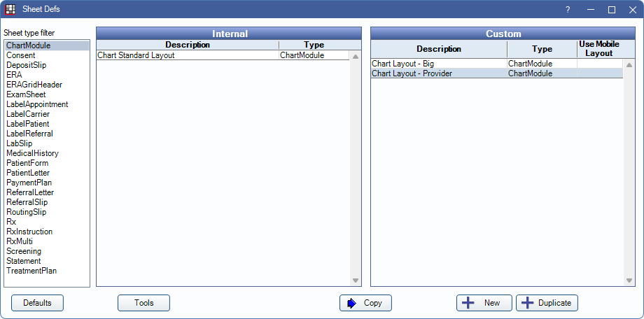
Task: Select Consent in sheet type filter
Action: [x=21, y=55]
